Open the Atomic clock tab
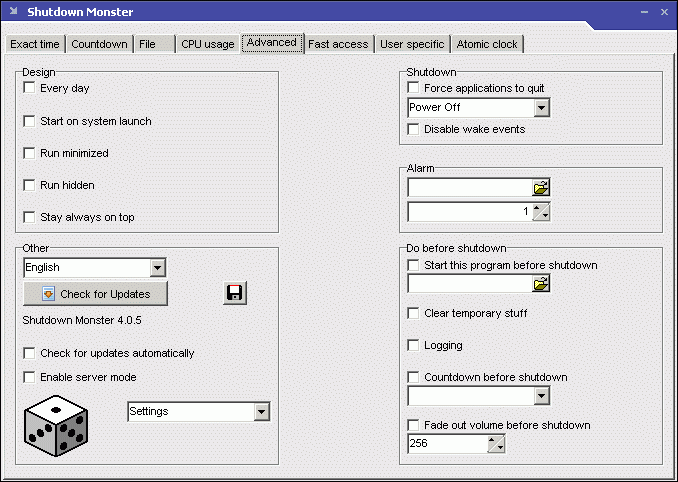Screen dimensions: 678x482 coord(487,44)
